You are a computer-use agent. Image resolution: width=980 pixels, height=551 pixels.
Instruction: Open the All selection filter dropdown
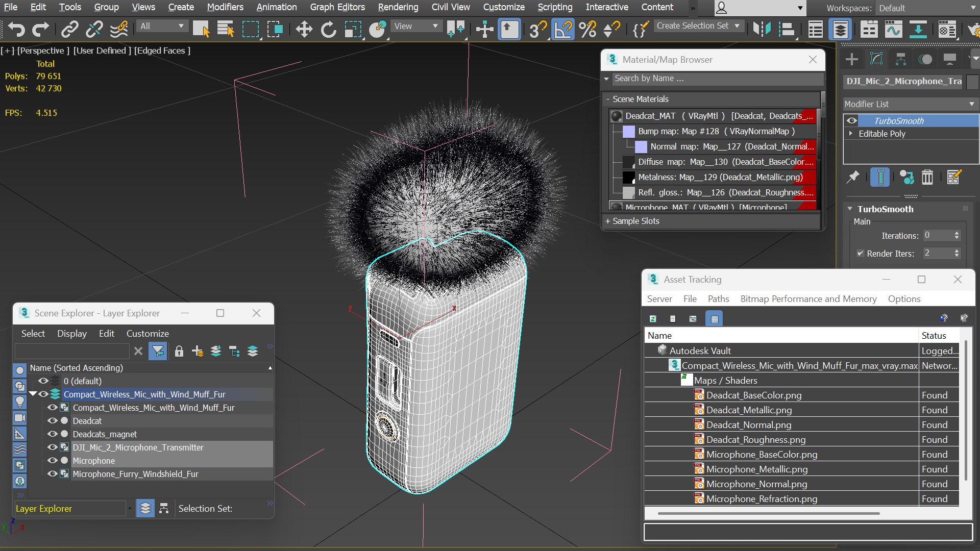coord(162,26)
